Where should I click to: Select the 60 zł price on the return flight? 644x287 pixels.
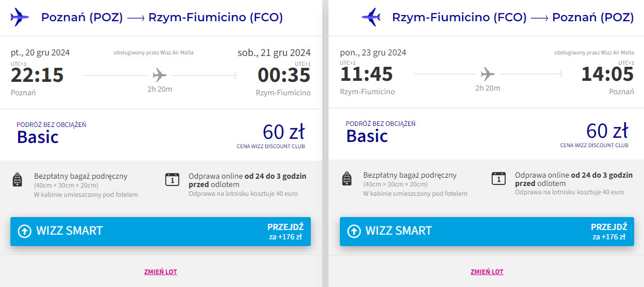pos(607,131)
